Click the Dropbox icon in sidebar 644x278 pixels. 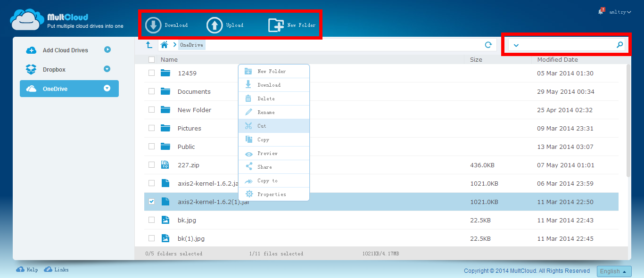(x=31, y=69)
